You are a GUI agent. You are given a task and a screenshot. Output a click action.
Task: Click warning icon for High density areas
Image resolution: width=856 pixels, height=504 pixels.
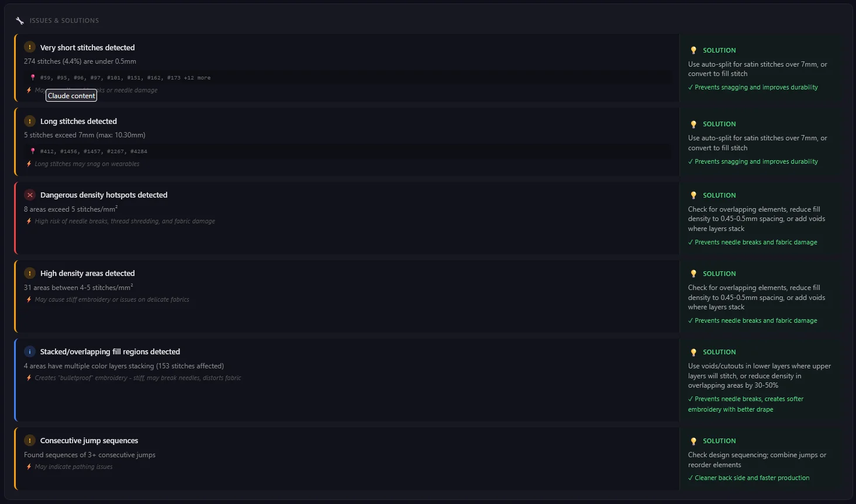(x=30, y=273)
